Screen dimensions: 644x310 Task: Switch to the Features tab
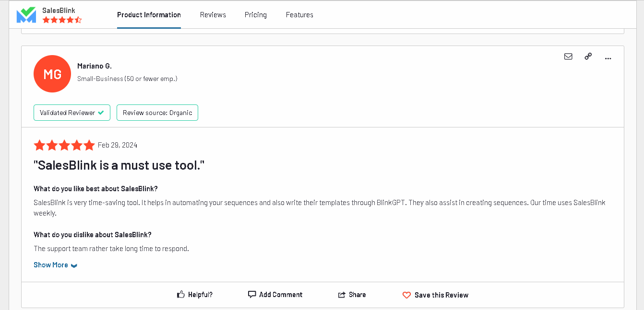[x=299, y=15]
